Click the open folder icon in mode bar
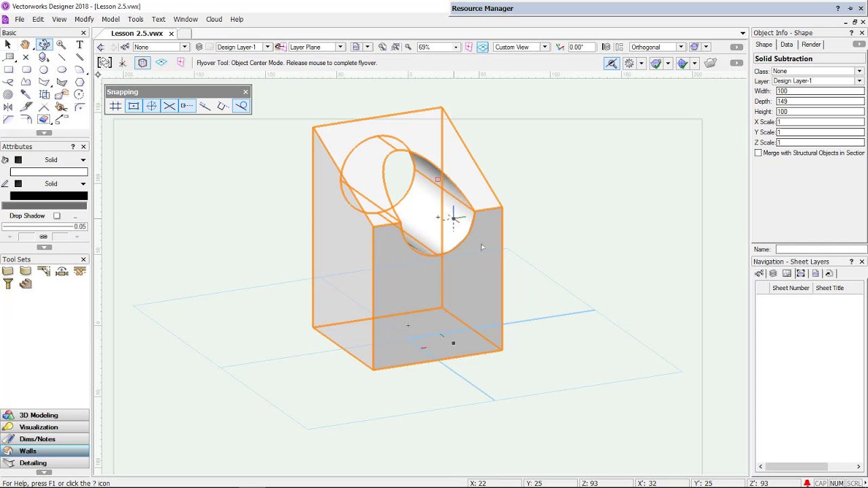The image size is (868, 488). point(711,63)
